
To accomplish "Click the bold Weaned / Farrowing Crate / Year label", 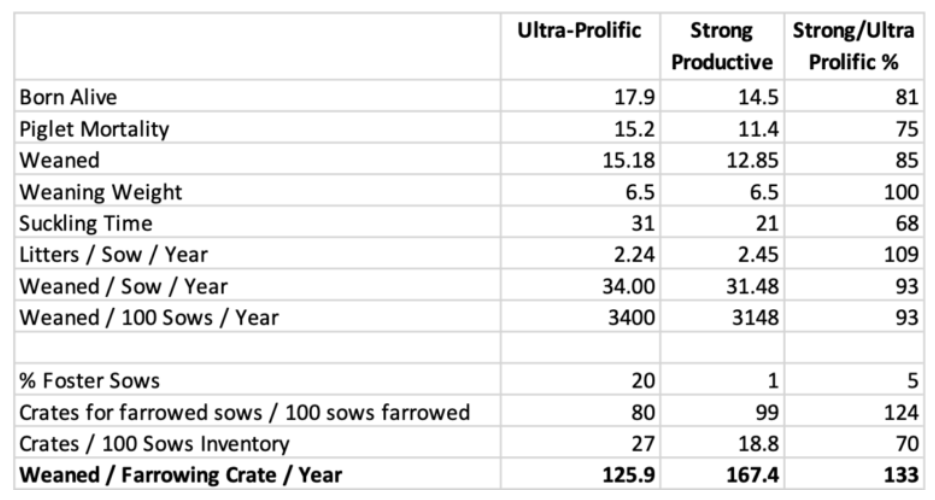I will tap(181, 475).
